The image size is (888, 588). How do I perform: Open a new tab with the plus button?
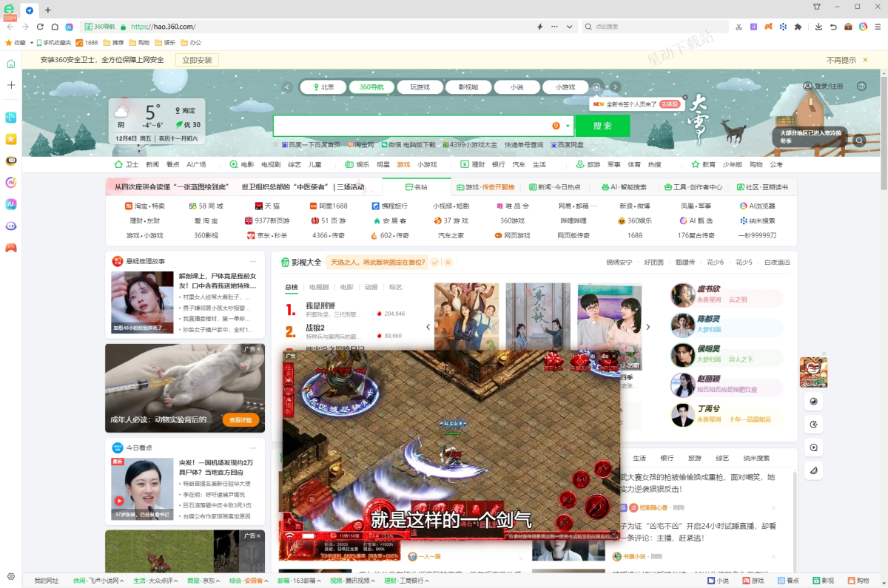[x=48, y=10]
